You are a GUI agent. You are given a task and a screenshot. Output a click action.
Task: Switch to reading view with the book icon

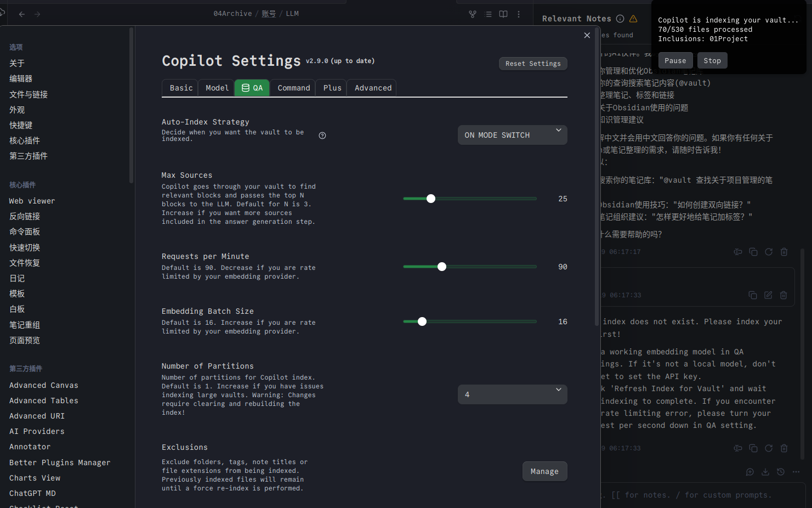click(x=503, y=14)
